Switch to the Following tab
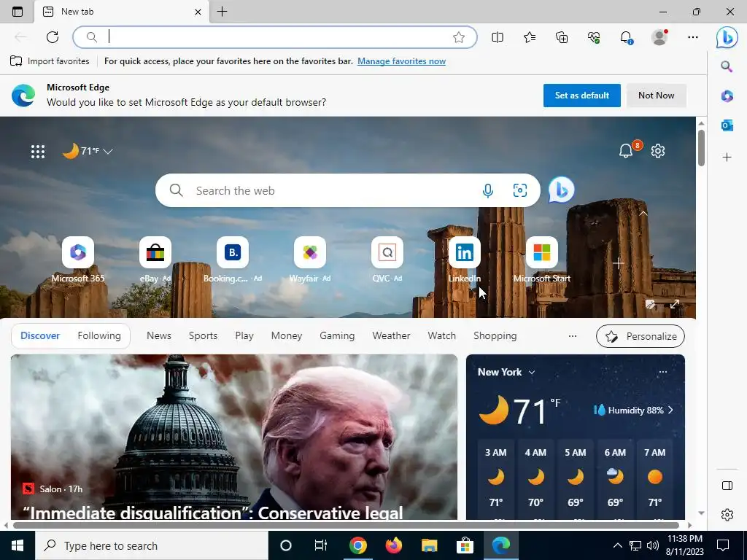Image resolution: width=747 pixels, height=560 pixels. click(x=99, y=335)
